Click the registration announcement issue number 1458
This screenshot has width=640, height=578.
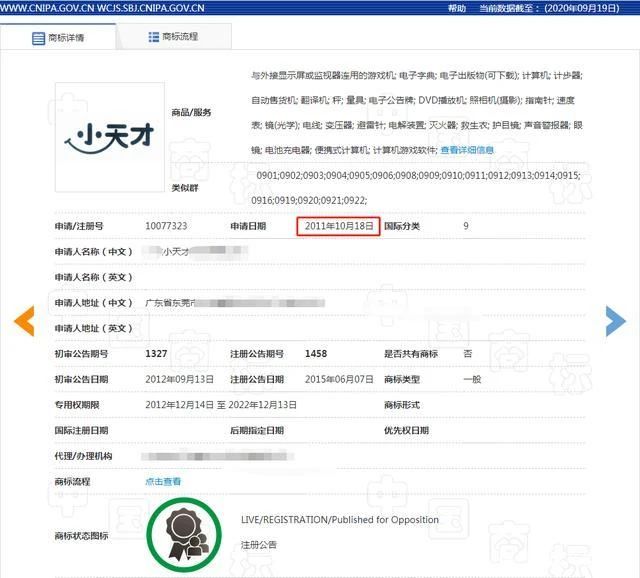316,354
